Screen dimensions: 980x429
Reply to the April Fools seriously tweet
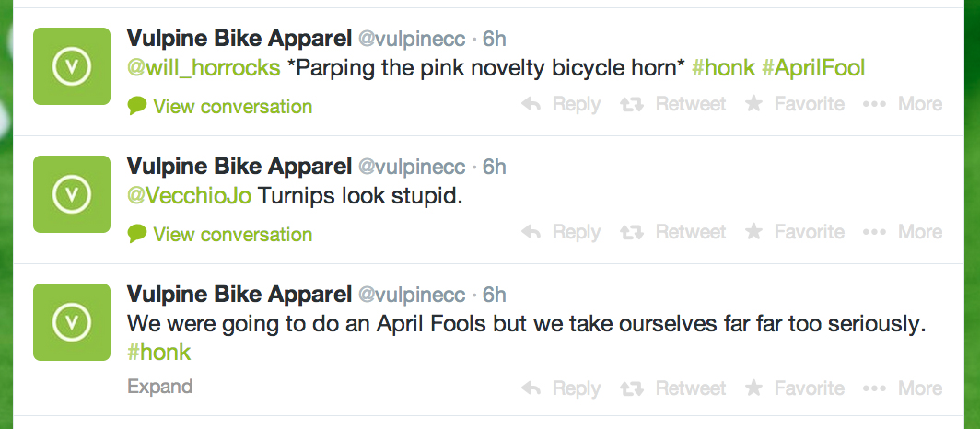[x=561, y=388]
